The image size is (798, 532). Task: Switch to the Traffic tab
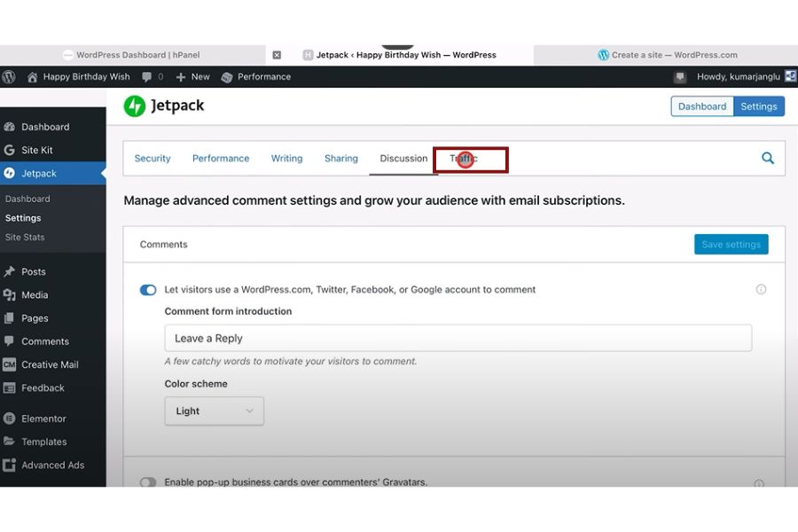tap(463, 159)
